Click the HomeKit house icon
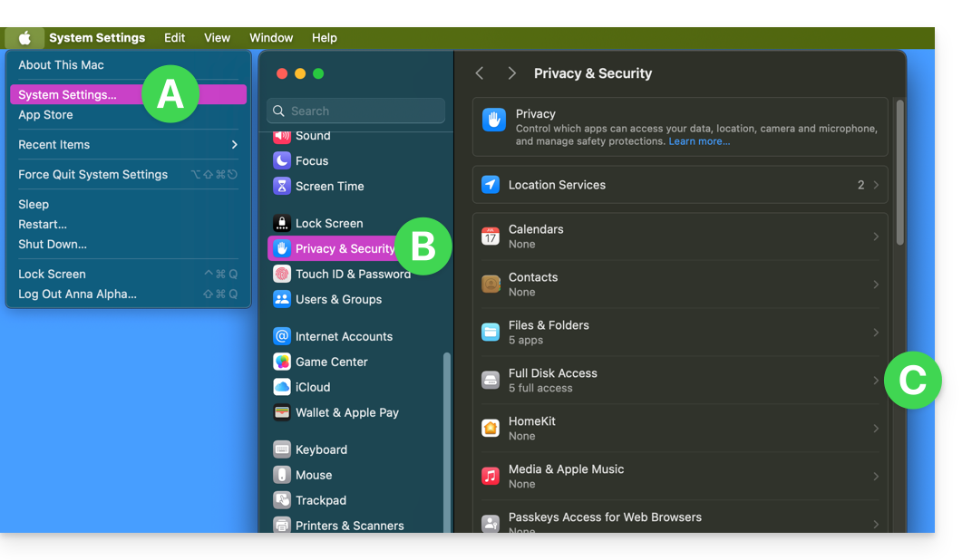 click(491, 429)
